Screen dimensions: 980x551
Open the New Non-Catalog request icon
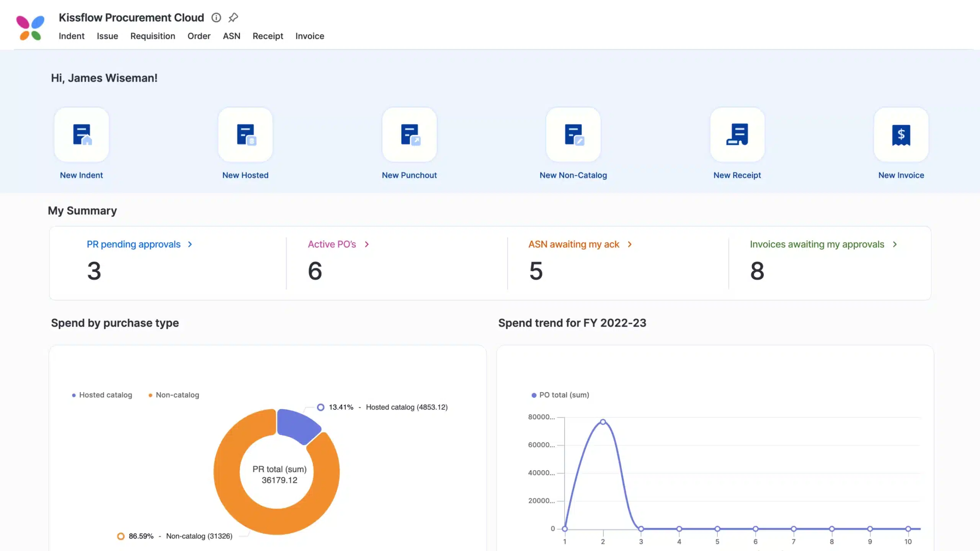(573, 134)
